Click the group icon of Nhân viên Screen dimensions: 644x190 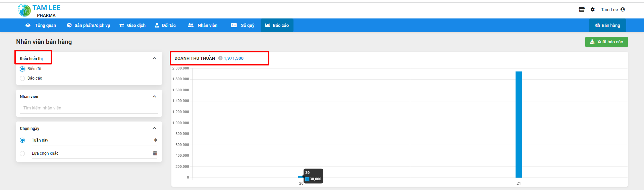191,26
